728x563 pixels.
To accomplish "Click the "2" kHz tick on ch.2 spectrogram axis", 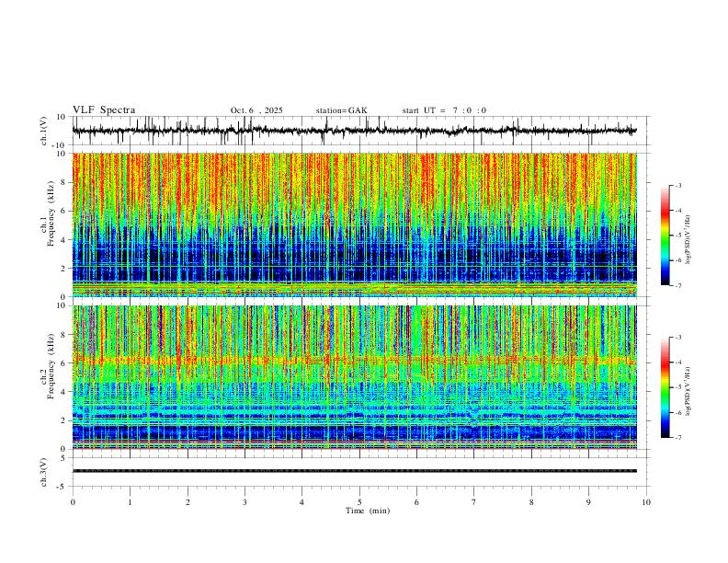I will pyautogui.click(x=63, y=420).
